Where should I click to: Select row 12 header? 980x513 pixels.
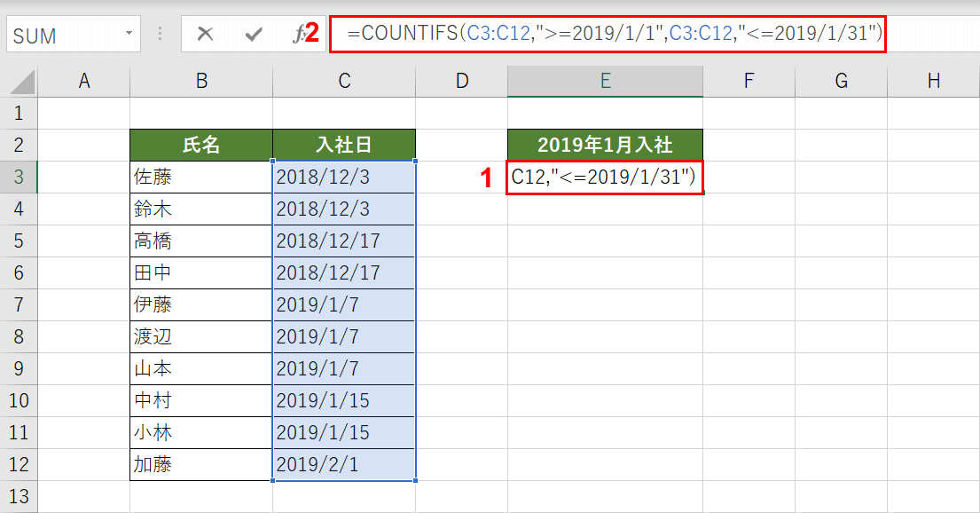pos(19,464)
